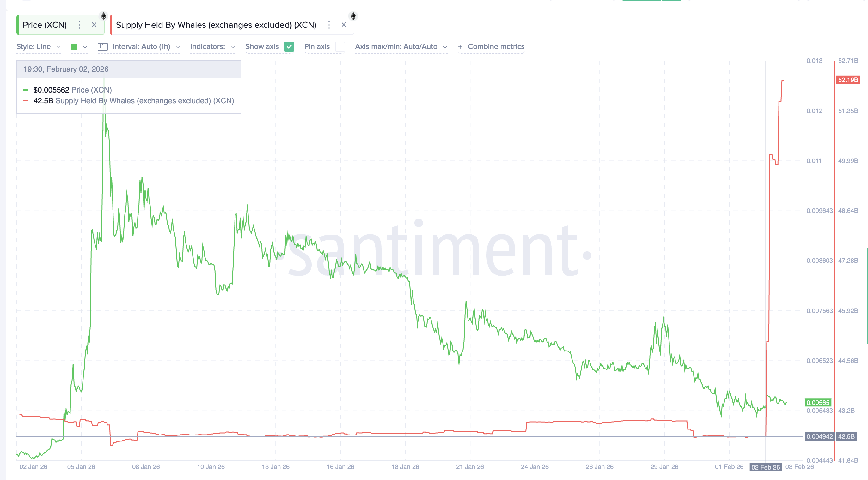The image size is (868, 480).
Task: Click the interval ruler icon in the toolbar
Action: tap(102, 47)
